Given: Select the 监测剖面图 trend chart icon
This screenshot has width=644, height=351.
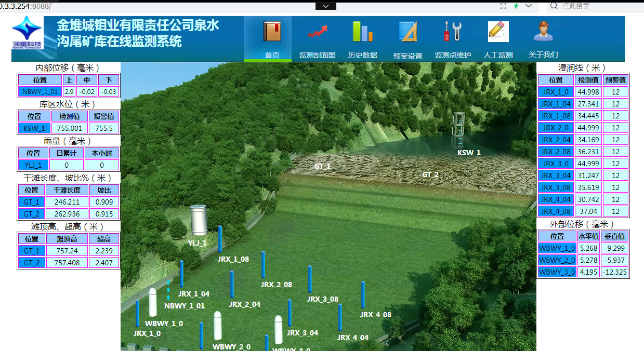Looking at the screenshot, I should point(317,31).
